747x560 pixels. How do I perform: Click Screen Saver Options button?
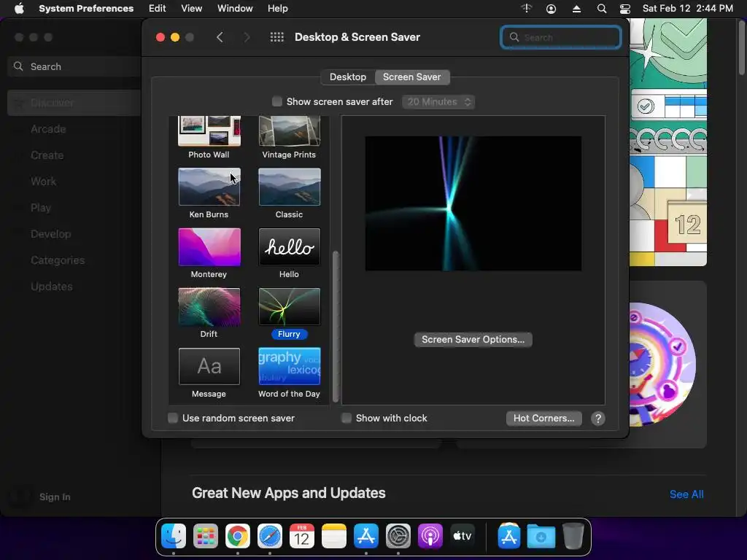(473, 340)
